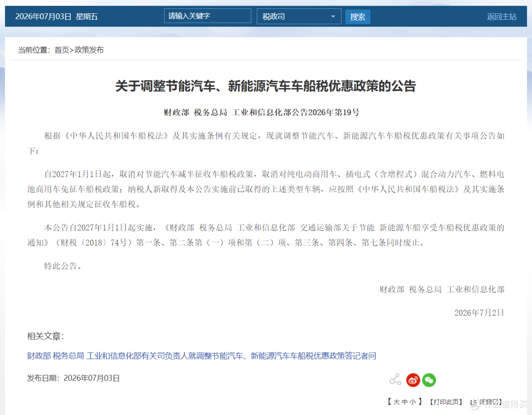Viewport: 532px width, 415px height.
Task: Click the 关闭窗口 close window link
Action: [486, 402]
